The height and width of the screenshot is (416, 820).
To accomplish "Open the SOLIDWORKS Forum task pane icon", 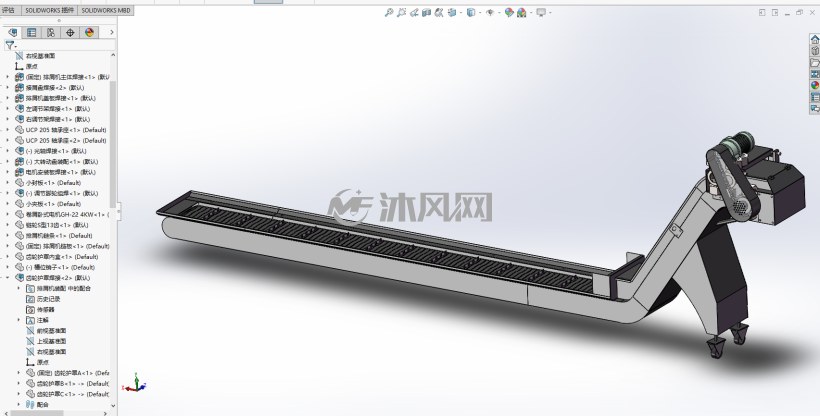I will pyautogui.click(x=815, y=109).
